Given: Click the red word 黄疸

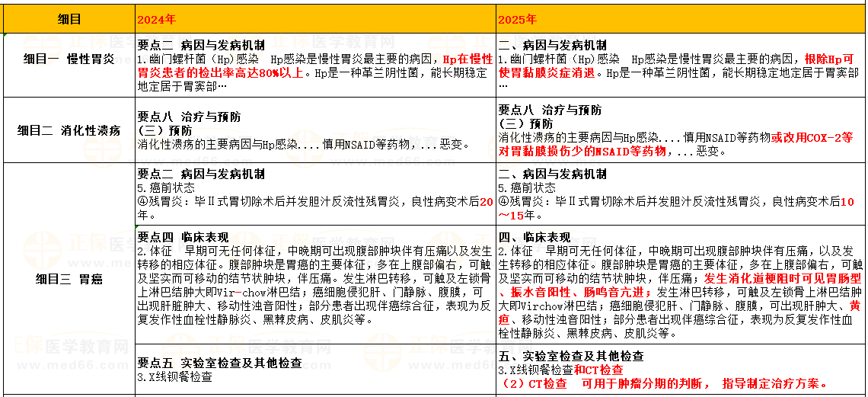Looking at the screenshot, I should 855,306.
